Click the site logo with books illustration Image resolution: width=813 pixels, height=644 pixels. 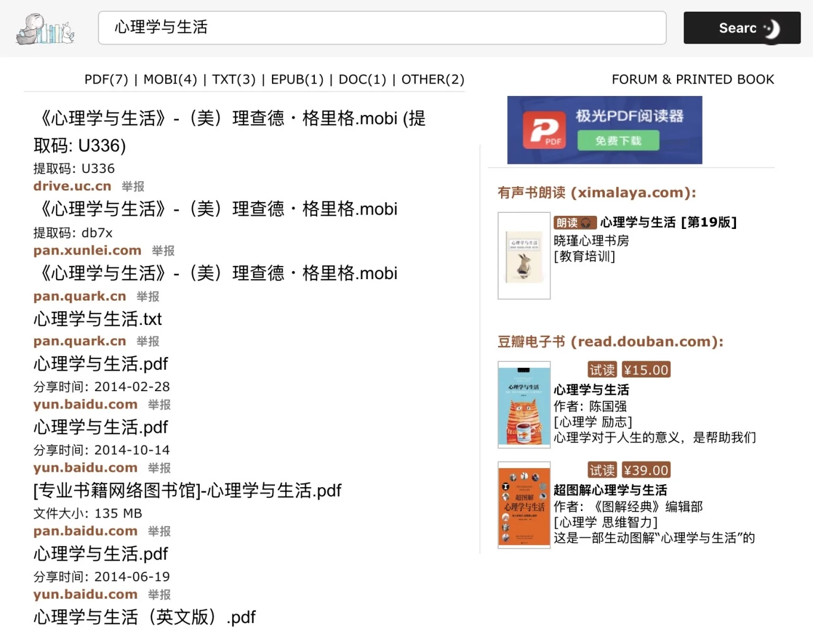(x=45, y=29)
